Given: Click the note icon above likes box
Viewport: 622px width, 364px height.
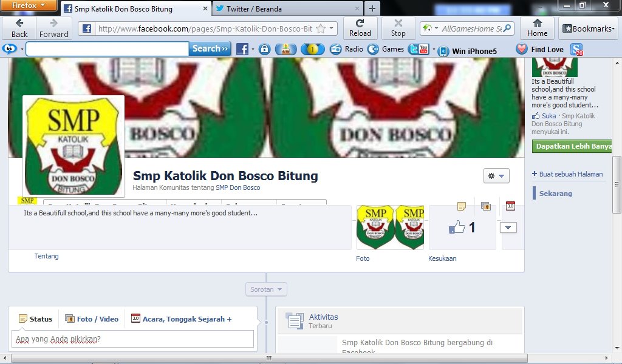Looking at the screenshot, I should coord(462,206).
